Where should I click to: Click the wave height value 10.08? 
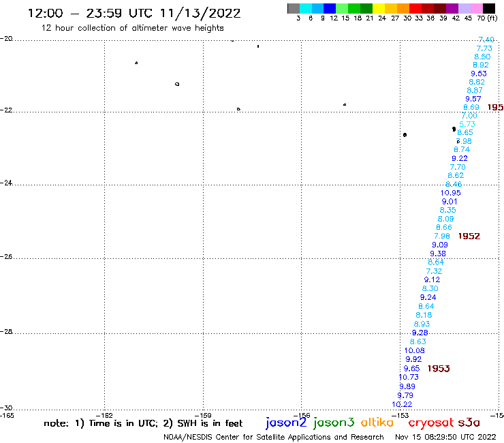pyautogui.click(x=414, y=351)
